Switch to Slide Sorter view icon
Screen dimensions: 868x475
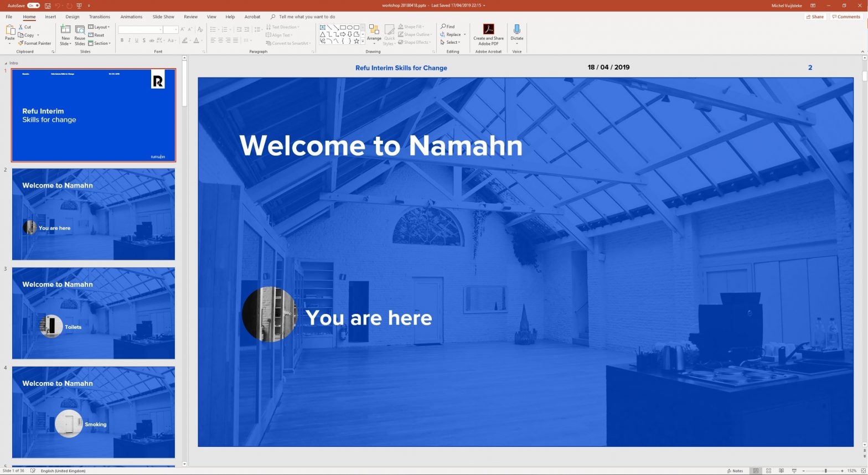768,471
